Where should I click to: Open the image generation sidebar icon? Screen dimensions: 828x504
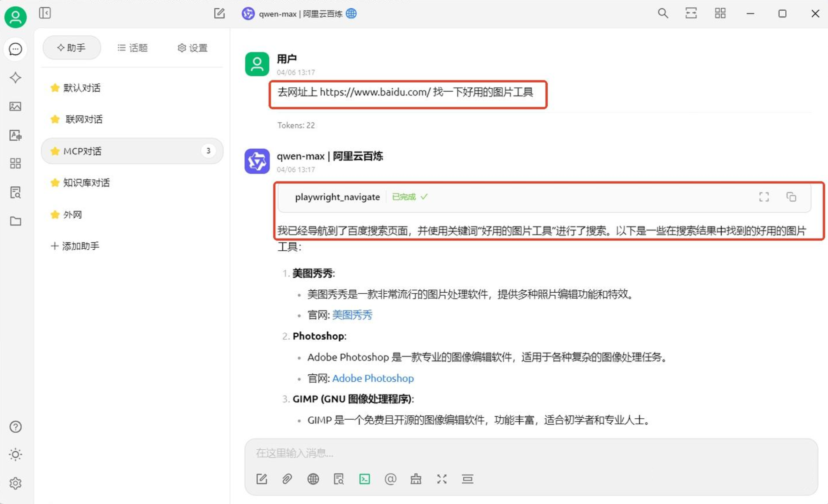tap(15, 106)
